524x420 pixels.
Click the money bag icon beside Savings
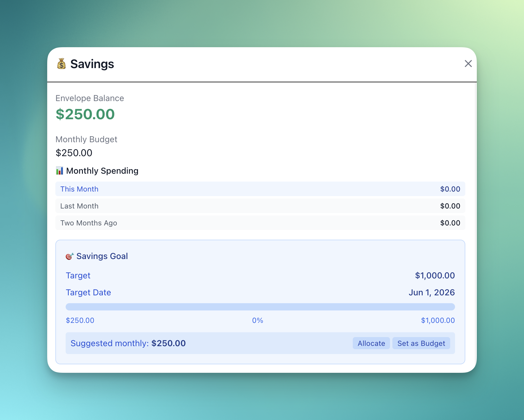click(x=62, y=64)
